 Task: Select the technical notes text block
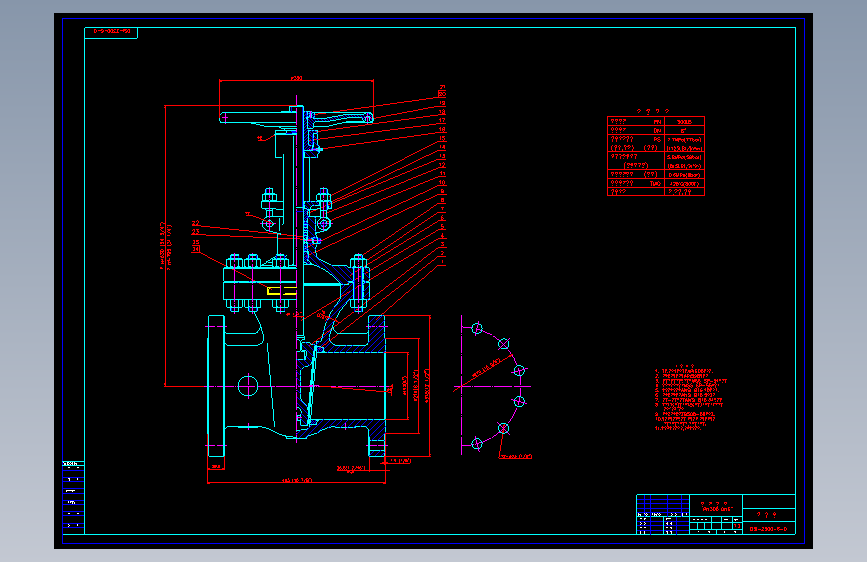tap(691, 397)
